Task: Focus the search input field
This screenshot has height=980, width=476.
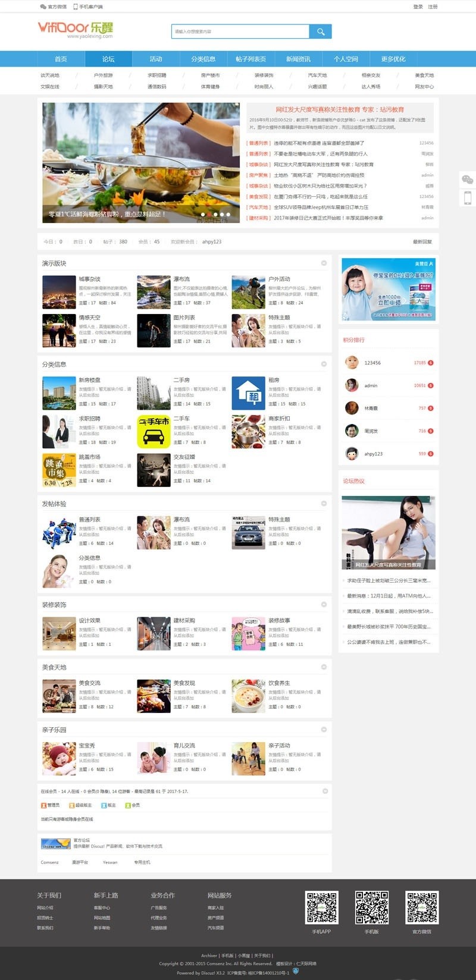Action: (240, 32)
